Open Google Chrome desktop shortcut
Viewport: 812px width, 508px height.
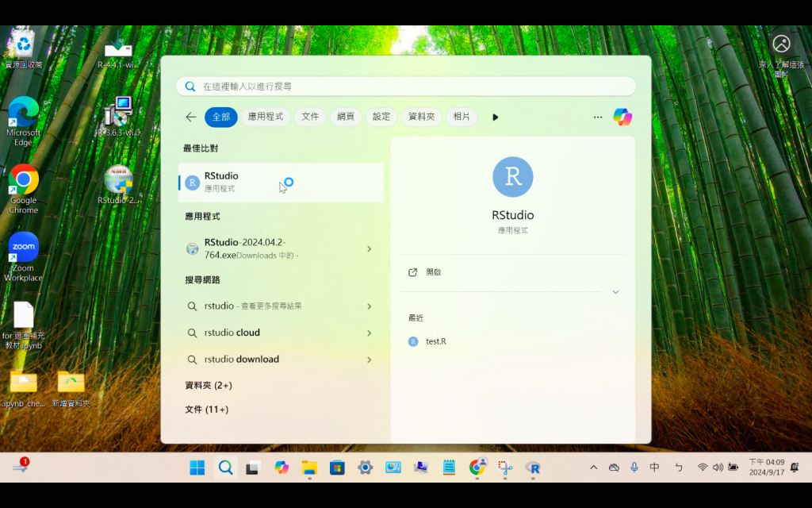pyautogui.click(x=23, y=189)
